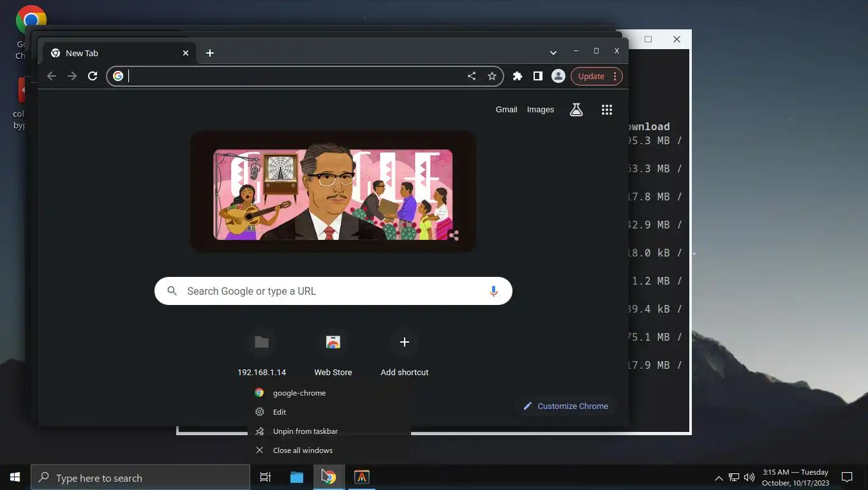Choose google-chrome in the jump list
868x490 pixels.
(x=329, y=393)
